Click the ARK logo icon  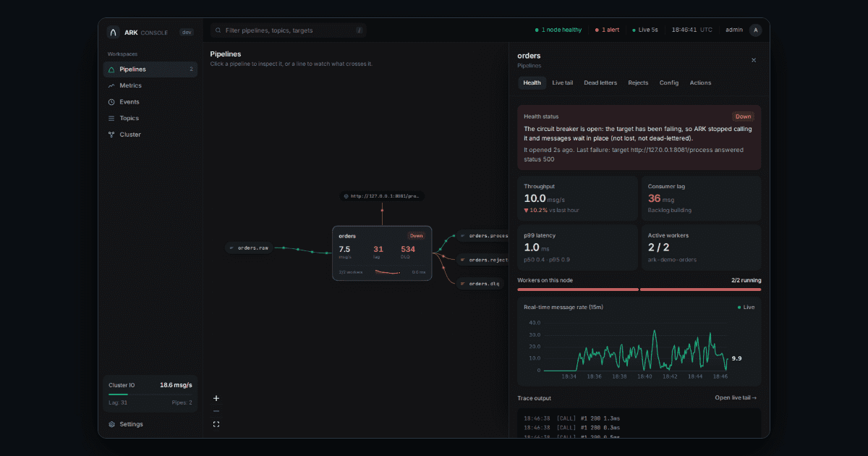click(113, 32)
